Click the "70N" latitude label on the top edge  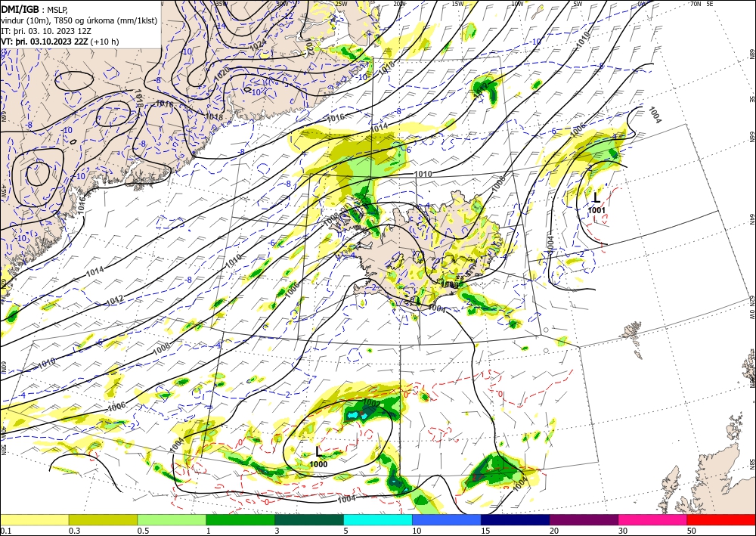(x=696, y=4)
